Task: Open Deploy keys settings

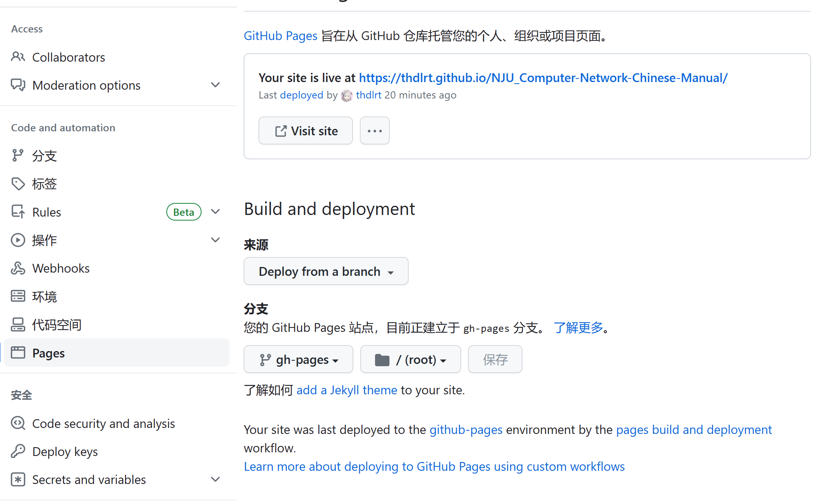Action: [116, 451]
